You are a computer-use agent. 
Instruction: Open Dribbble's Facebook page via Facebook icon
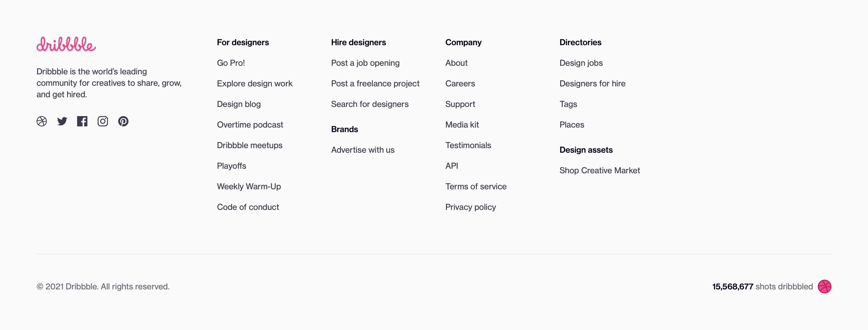point(82,121)
